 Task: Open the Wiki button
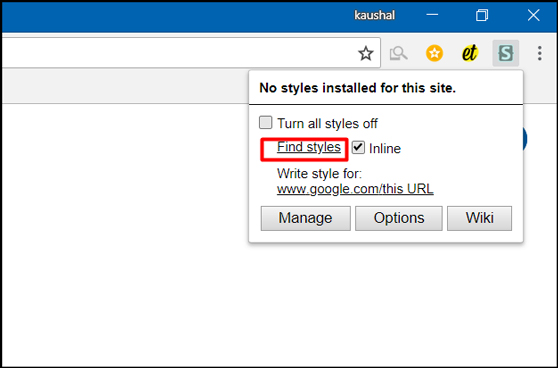[x=479, y=218]
